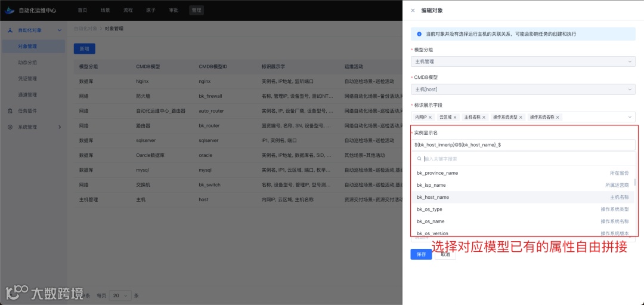Image resolution: width=644 pixels, height=305 pixels.
Task: Expand the 标识展示字段 dropdown arrow
Action: 630,118
